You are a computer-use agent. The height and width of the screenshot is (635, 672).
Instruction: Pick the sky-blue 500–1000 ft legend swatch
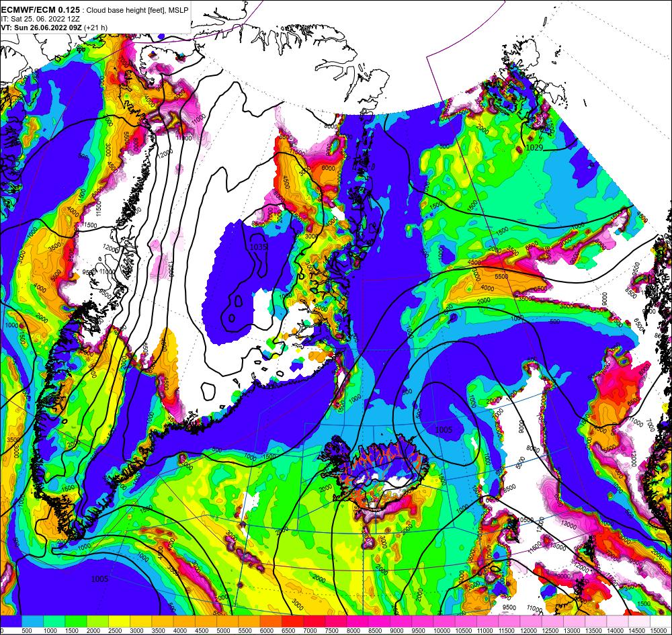tap(32, 622)
